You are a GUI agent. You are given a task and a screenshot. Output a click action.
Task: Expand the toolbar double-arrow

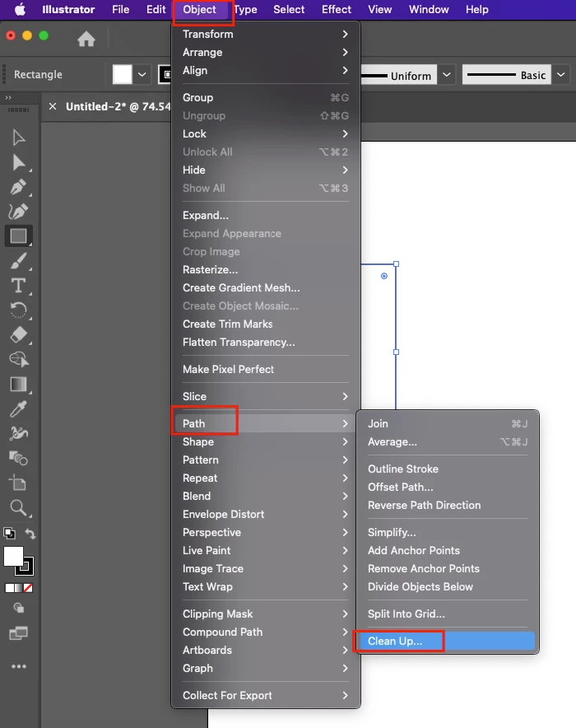tap(8, 97)
